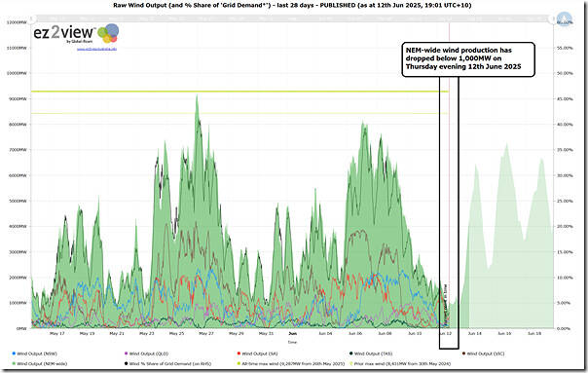Click the '55.00%' right axis label
Image resolution: width=588 pixels, height=373 pixels.
tap(566, 48)
